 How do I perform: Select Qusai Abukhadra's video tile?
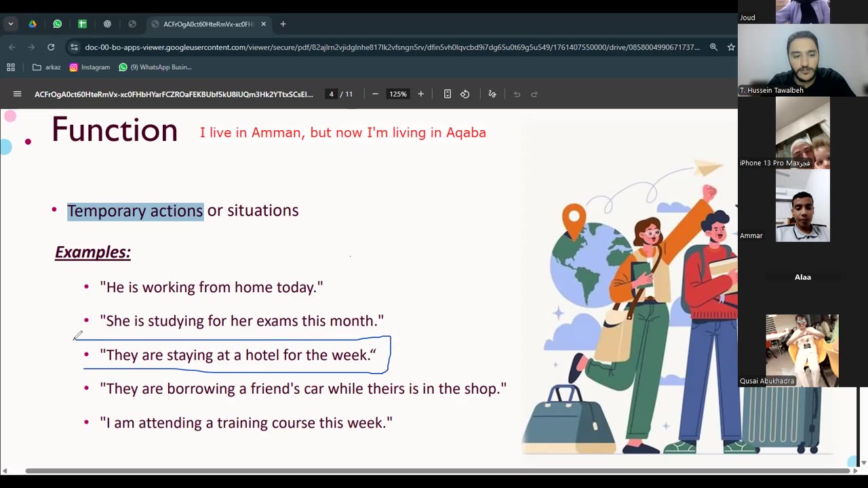(803, 350)
